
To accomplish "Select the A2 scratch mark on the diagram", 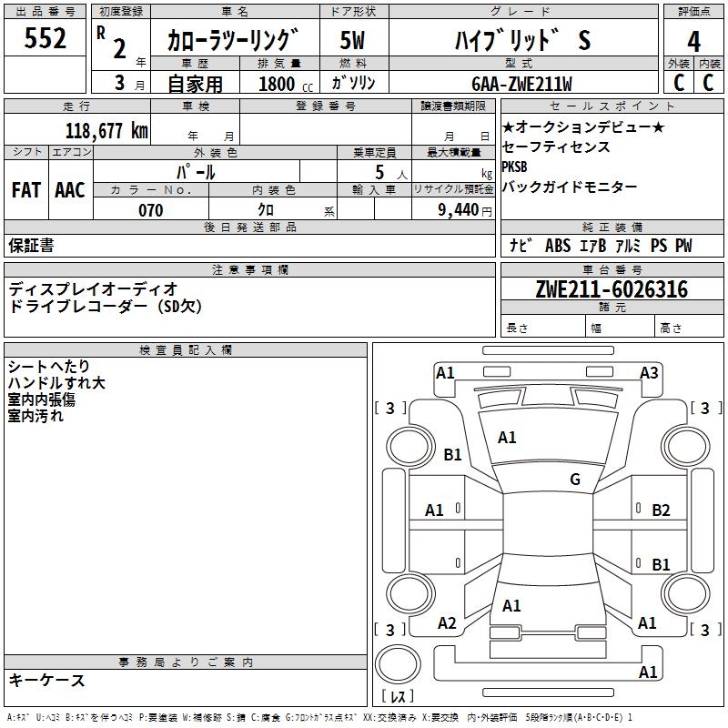I will [x=447, y=623].
